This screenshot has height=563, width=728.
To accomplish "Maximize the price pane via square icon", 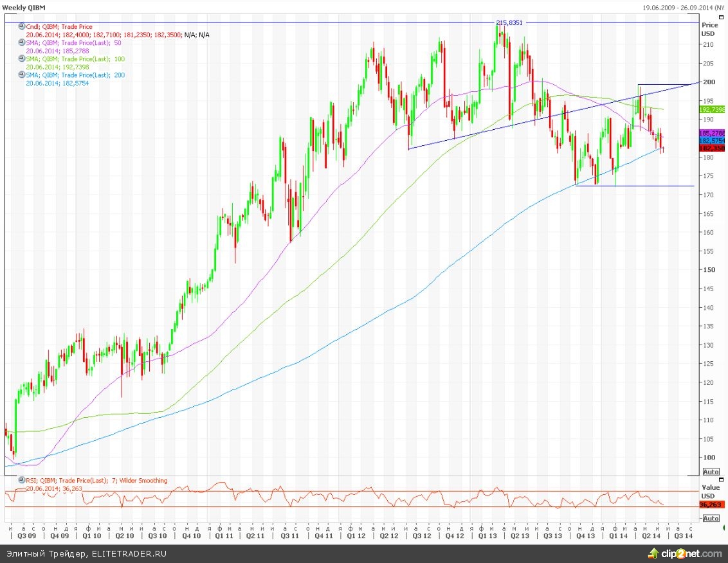I will (721, 19).
